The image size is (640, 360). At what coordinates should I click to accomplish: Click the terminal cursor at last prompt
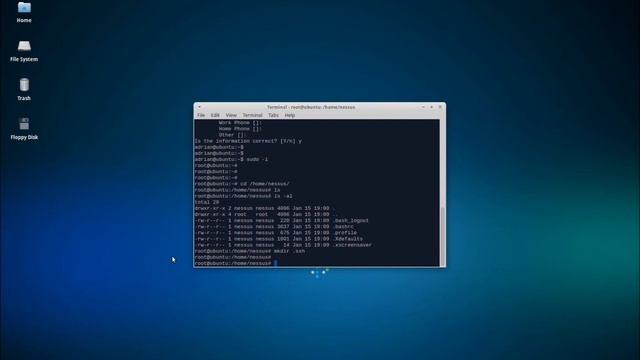(x=276, y=263)
